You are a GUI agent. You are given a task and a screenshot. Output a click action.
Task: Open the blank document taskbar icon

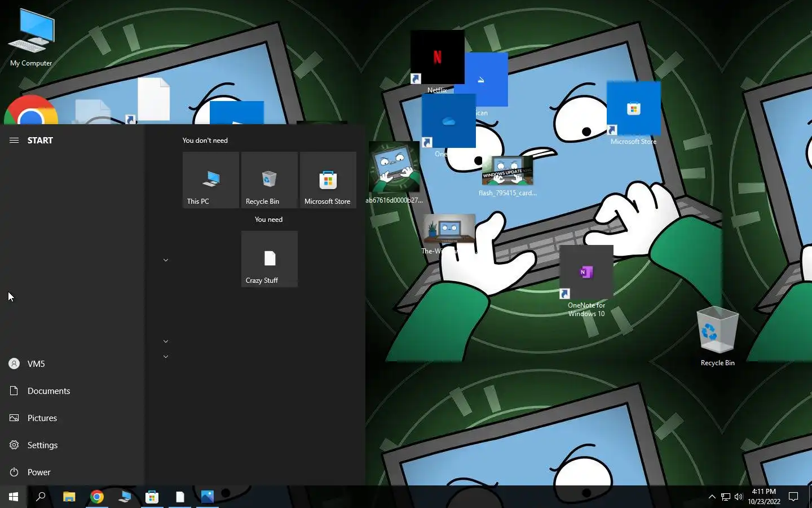coord(180,497)
